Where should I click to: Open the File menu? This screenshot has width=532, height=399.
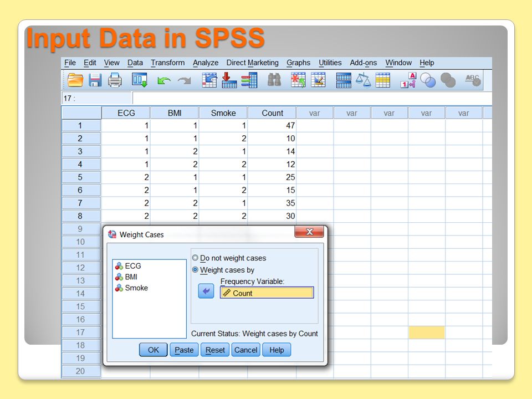[x=70, y=63]
